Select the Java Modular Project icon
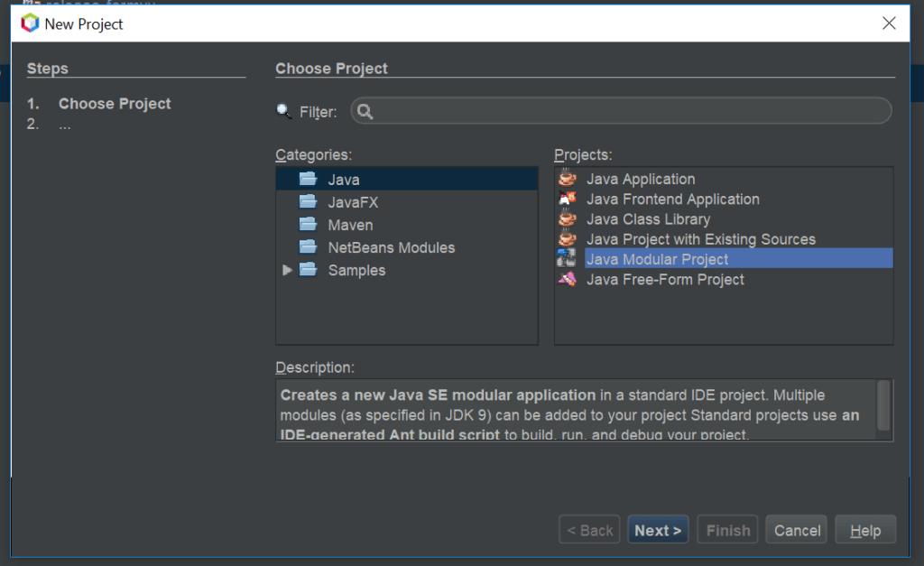Viewport: 924px width, 566px height. click(x=567, y=259)
